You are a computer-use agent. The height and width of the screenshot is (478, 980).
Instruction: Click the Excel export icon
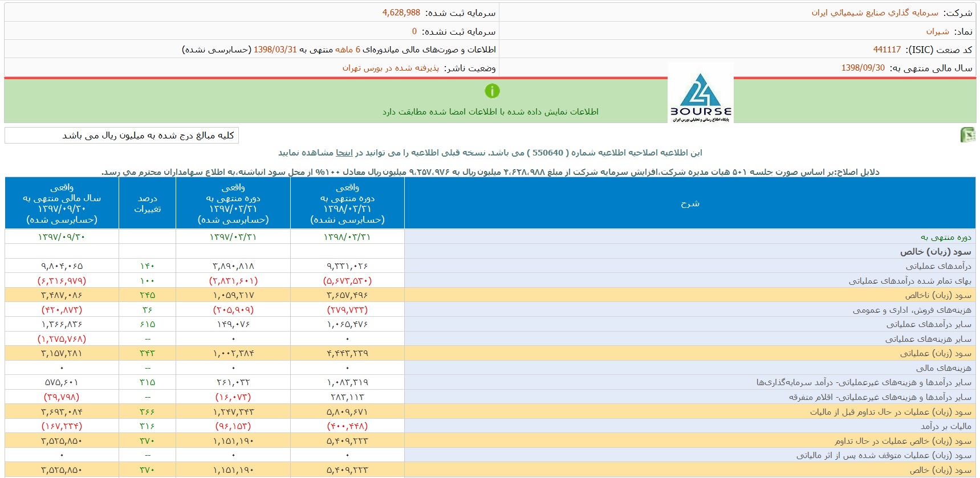click(967, 135)
